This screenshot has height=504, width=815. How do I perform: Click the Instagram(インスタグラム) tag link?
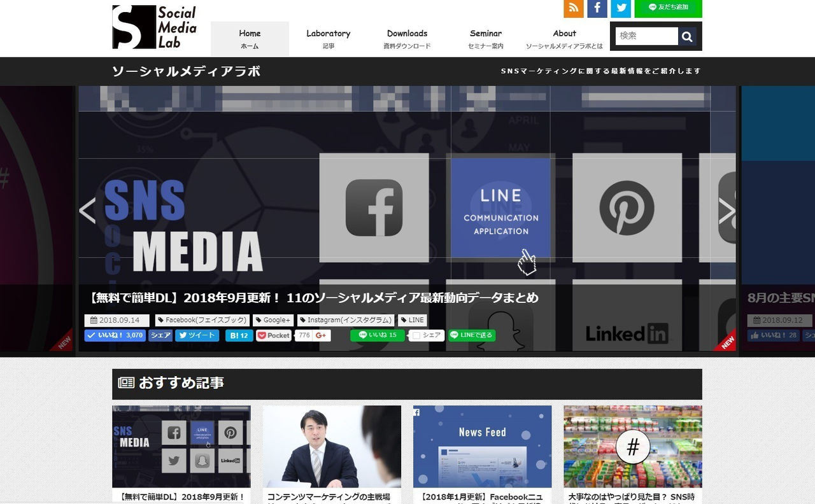pos(346,320)
